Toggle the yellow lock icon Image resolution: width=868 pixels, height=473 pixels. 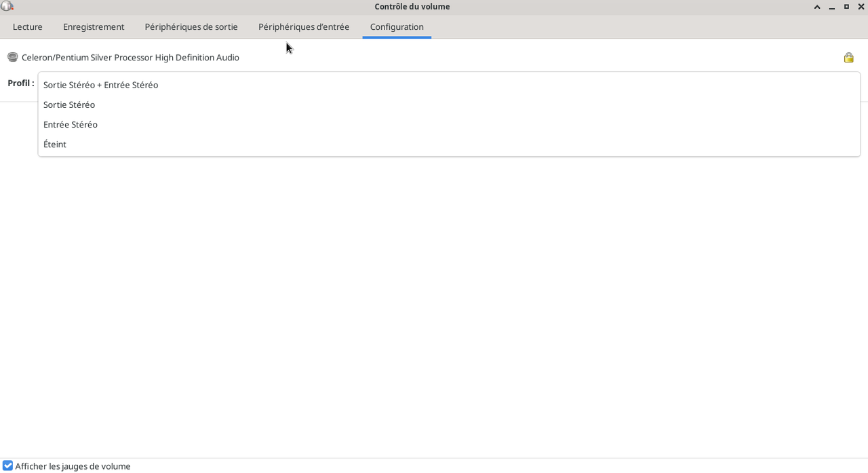tap(848, 58)
